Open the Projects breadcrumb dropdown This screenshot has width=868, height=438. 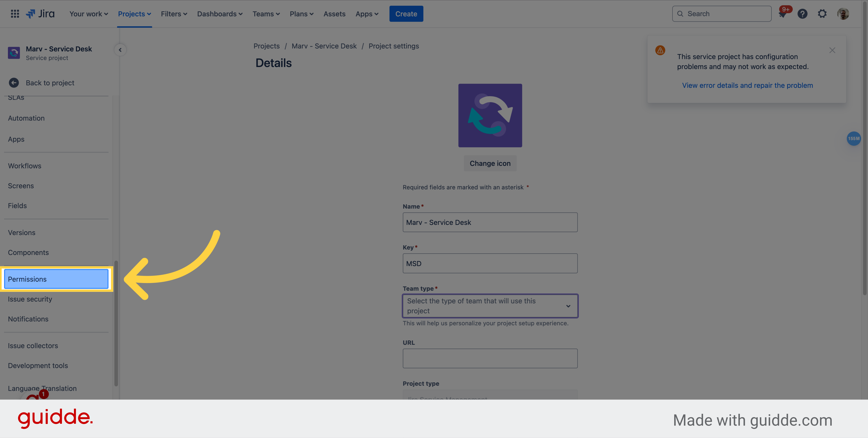coord(266,46)
